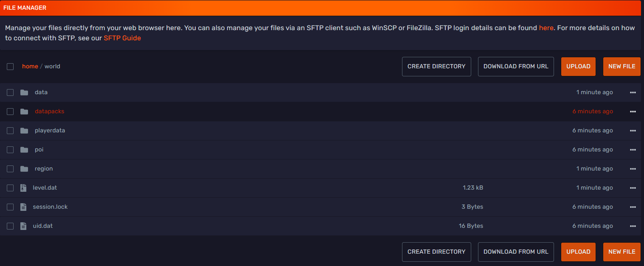Click the folder icon next to region
The image size is (644, 266).
(x=24, y=169)
